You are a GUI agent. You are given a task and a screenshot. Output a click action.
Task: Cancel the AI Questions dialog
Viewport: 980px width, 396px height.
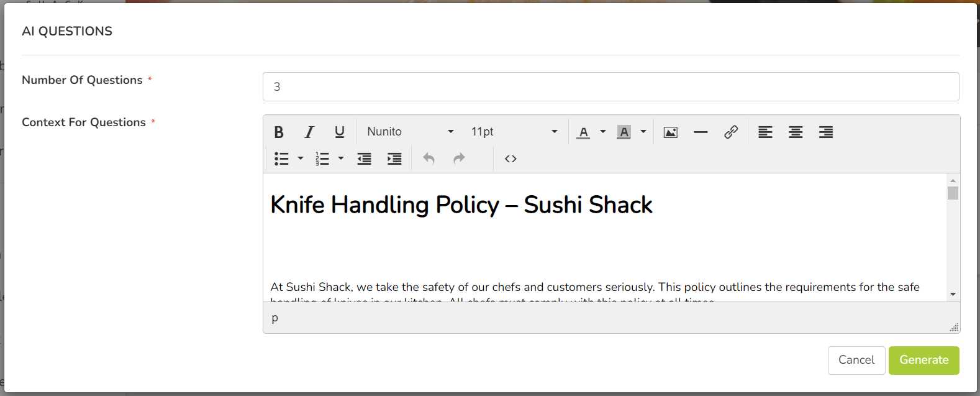(x=856, y=361)
